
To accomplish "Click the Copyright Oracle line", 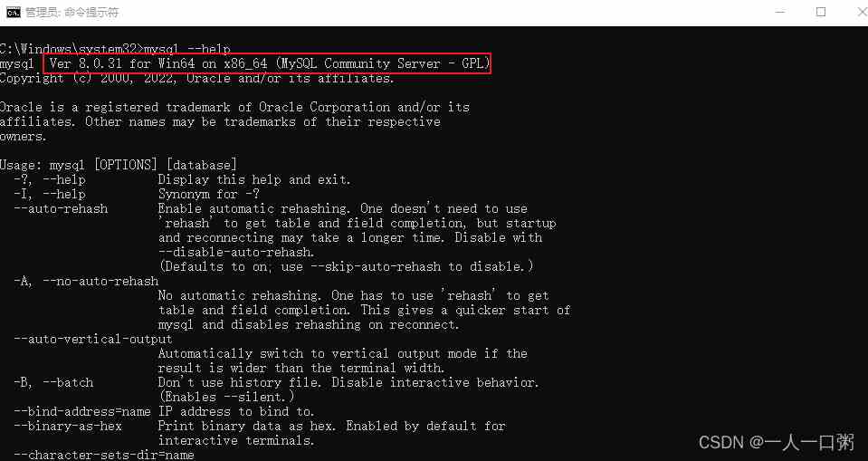I will (x=196, y=78).
